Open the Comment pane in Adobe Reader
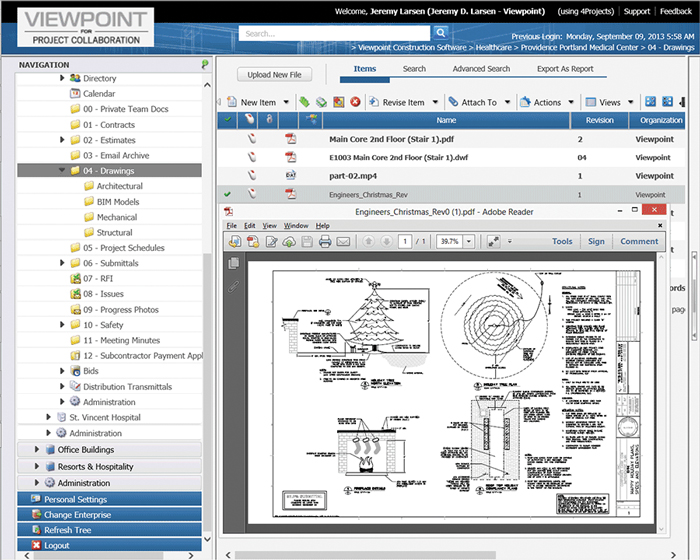Image resolution: width=700 pixels, height=560 pixels. pyautogui.click(x=639, y=241)
